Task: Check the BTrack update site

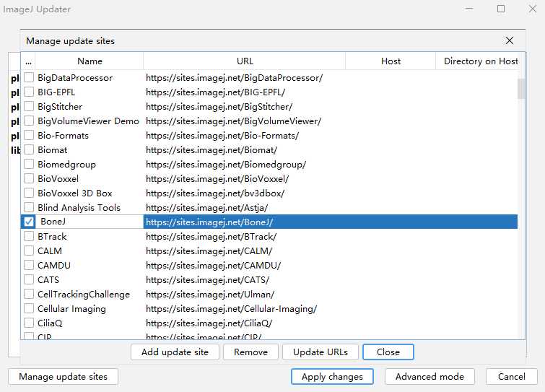Action: point(29,236)
